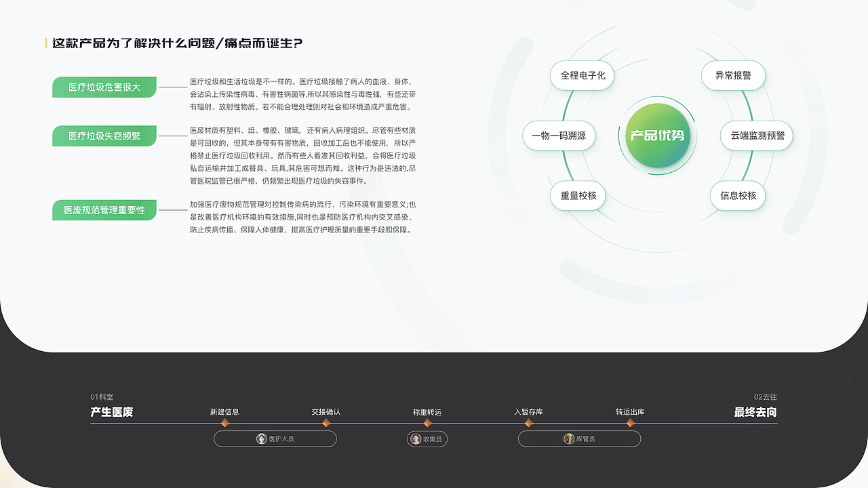The image size is (868, 488).
Task: Select the 异常报警 feature pill
Action: pyautogui.click(x=733, y=76)
